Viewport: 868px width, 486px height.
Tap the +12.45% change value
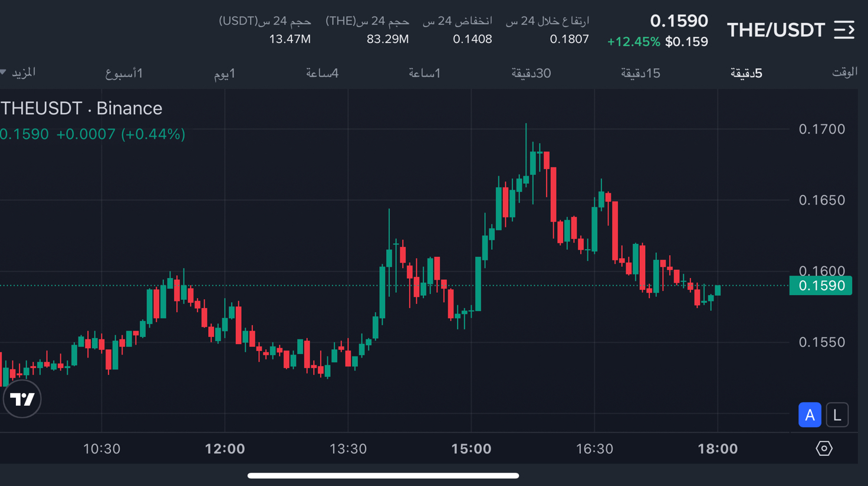633,42
